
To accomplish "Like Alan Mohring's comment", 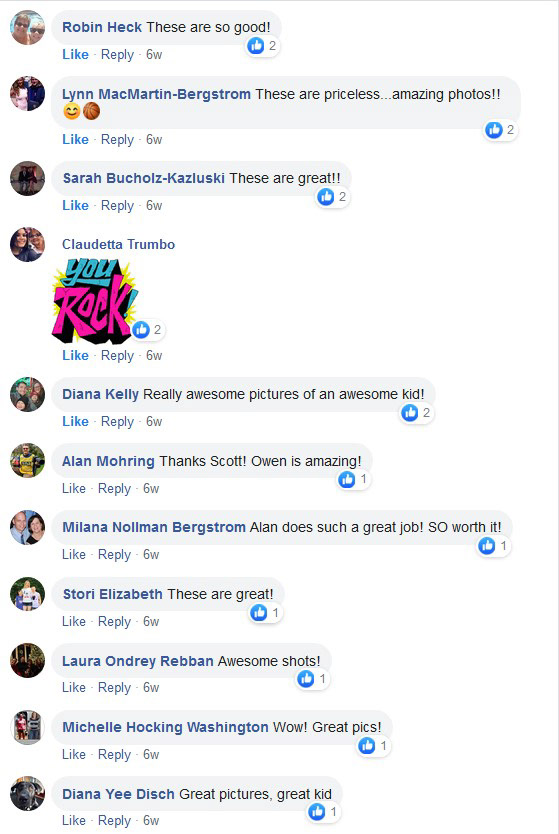I will [73, 488].
